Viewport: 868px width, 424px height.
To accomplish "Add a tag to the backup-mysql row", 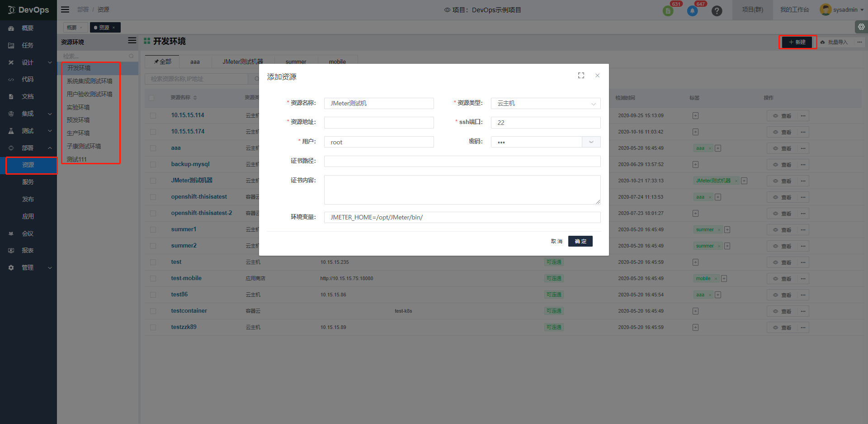I will [695, 164].
